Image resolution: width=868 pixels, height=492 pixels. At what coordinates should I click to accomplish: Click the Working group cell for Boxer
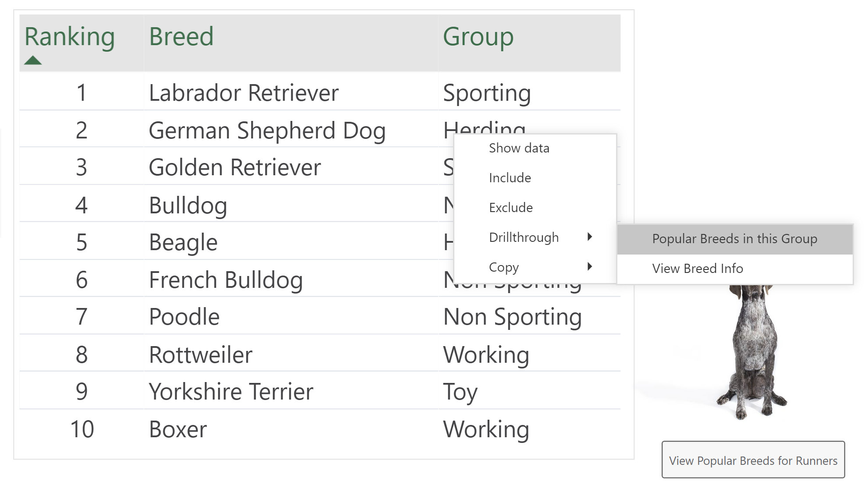(x=529, y=429)
